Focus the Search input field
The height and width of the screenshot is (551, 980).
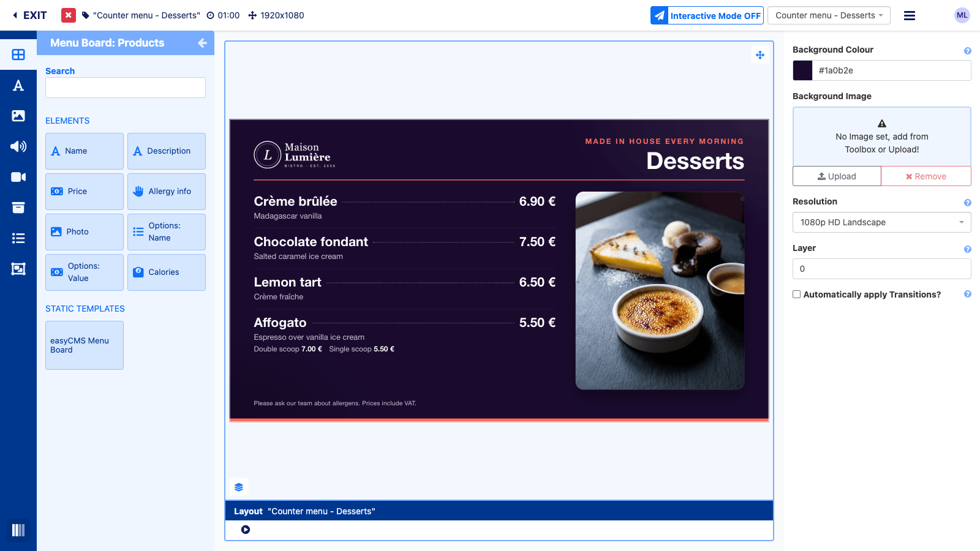pyautogui.click(x=126, y=88)
